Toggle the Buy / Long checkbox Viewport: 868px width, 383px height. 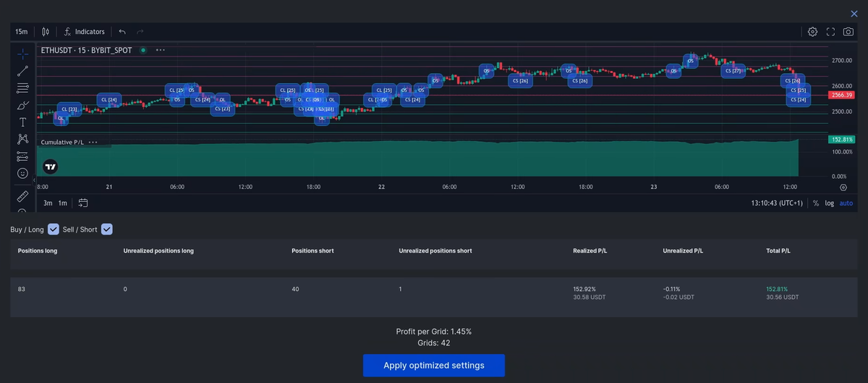[54, 230]
